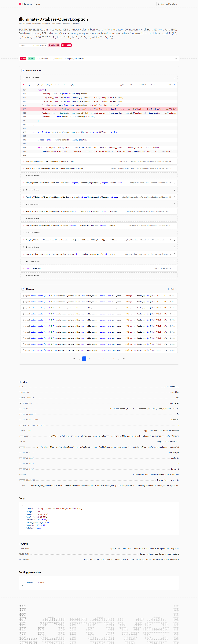
Task: Click the Copy as Markdown button
Action: tap(168, 4)
